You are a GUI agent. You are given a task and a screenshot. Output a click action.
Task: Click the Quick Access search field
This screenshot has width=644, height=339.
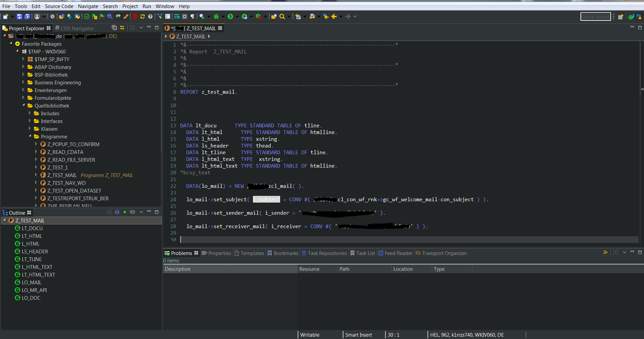click(595, 17)
